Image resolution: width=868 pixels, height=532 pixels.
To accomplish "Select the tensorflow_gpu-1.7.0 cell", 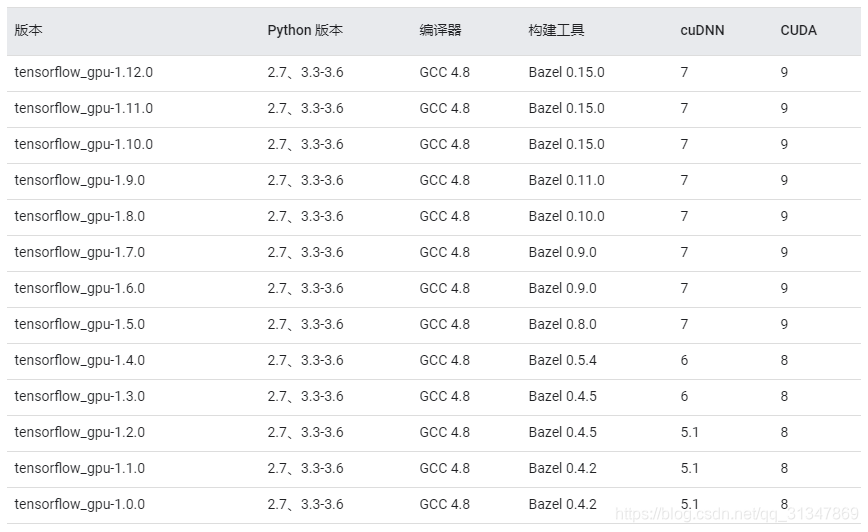I will pyautogui.click(x=80, y=252).
